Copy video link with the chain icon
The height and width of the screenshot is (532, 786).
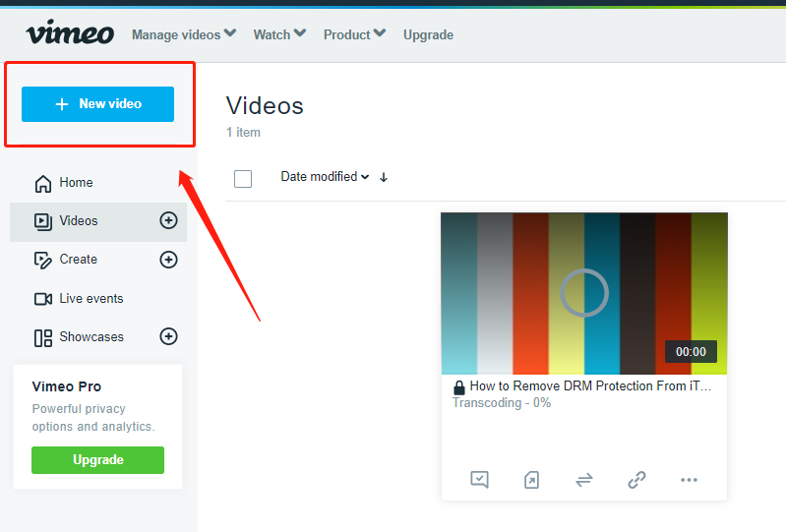(x=636, y=480)
